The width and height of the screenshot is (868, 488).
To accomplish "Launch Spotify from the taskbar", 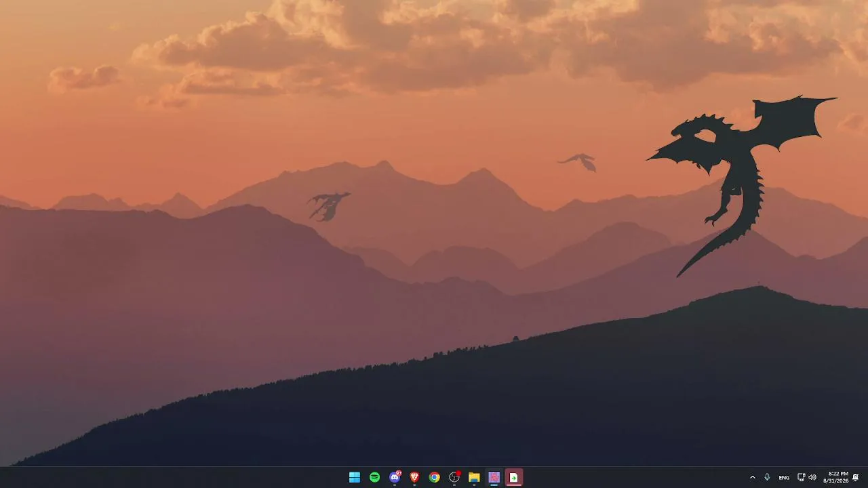I will click(374, 477).
